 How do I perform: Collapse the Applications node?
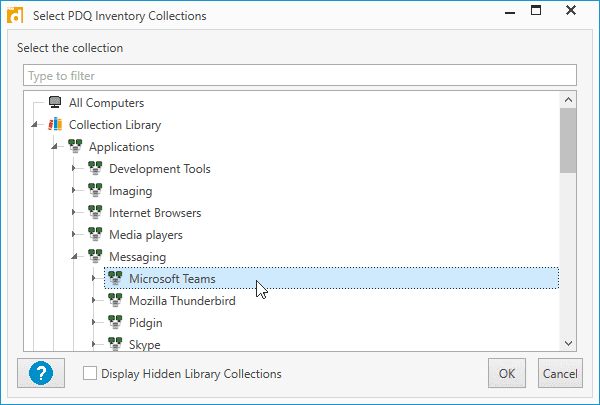55,146
